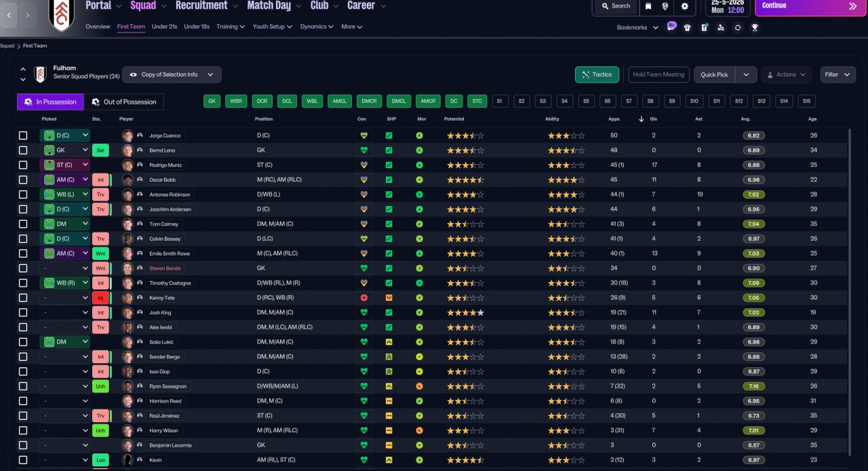The height and width of the screenshot is (471, 868).
Task: Tick the checkbox for Kenny Tete
Action: pos(23,298)
